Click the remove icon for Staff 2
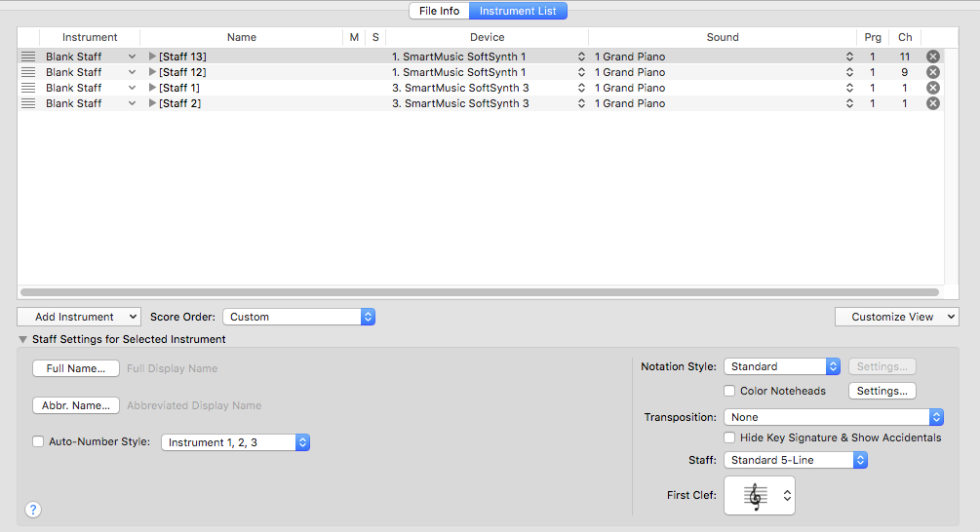The width and height of the screenshot is (980, 532). click(933, 103)
